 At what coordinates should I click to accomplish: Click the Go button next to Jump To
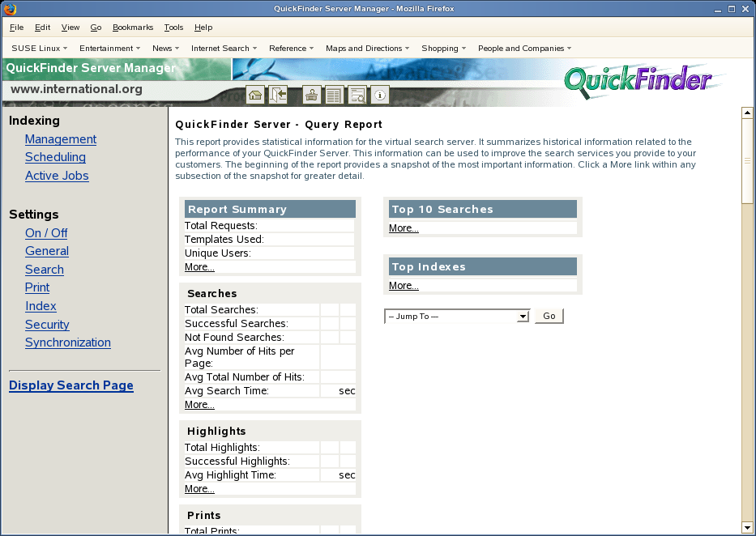click(549, 316)
